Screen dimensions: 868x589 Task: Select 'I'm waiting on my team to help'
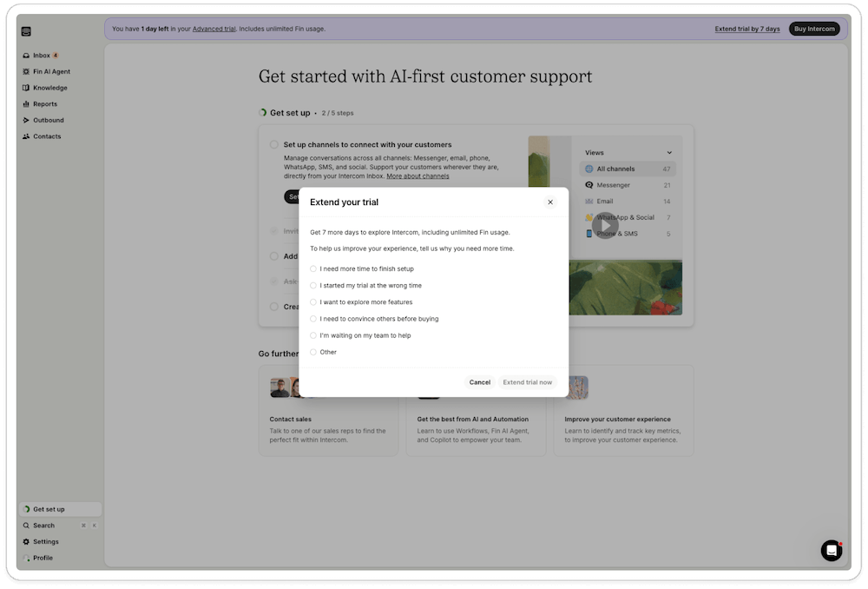tap(313, 335)
